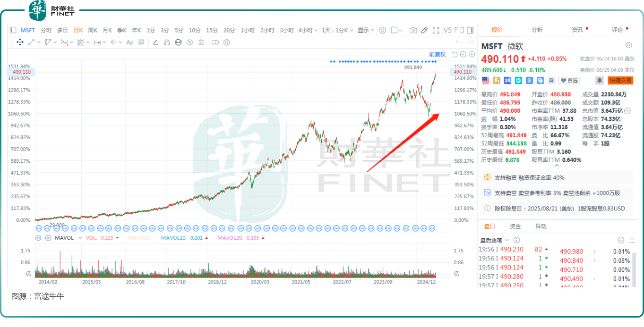The height and width of the screenshot is (327, 644).
Task: Expand the channel drawing tool dropdown
Action: pos(56,42)
